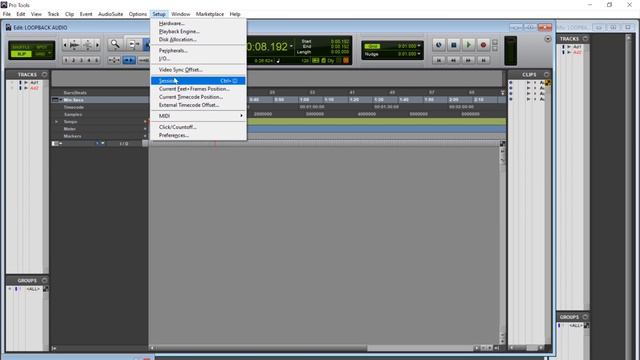Enable Spot edit mode
The width and height of the screenshot is (640, 360).
pyautogui.click(x=42, y=47)
